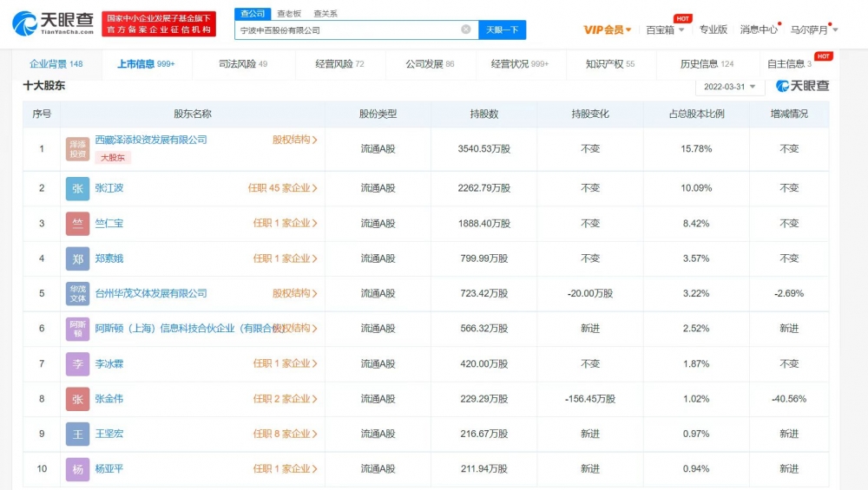This screenshot has width=868, height=490.
Task: Click the 天眼一下 search button
Action: tap(502, 29)
